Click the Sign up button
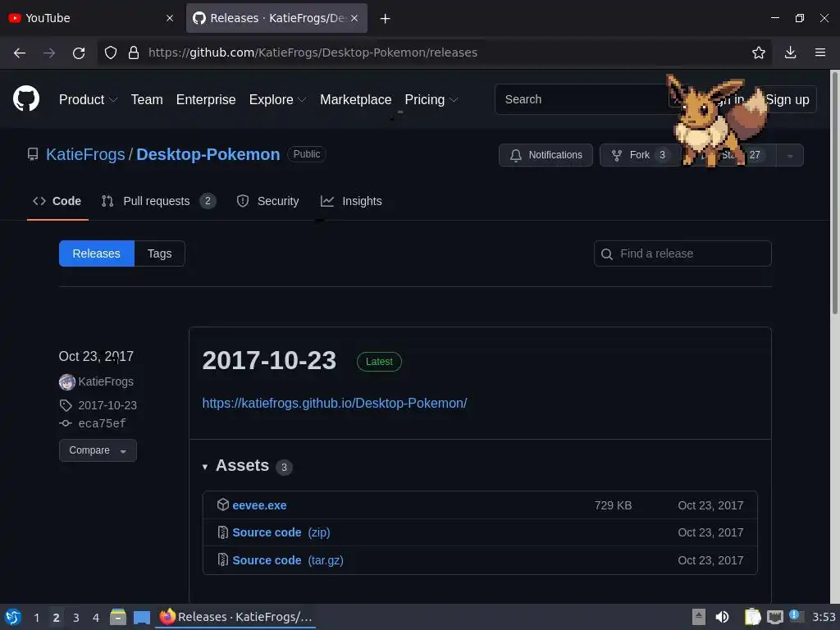840x630 pixels. (787, 99)
